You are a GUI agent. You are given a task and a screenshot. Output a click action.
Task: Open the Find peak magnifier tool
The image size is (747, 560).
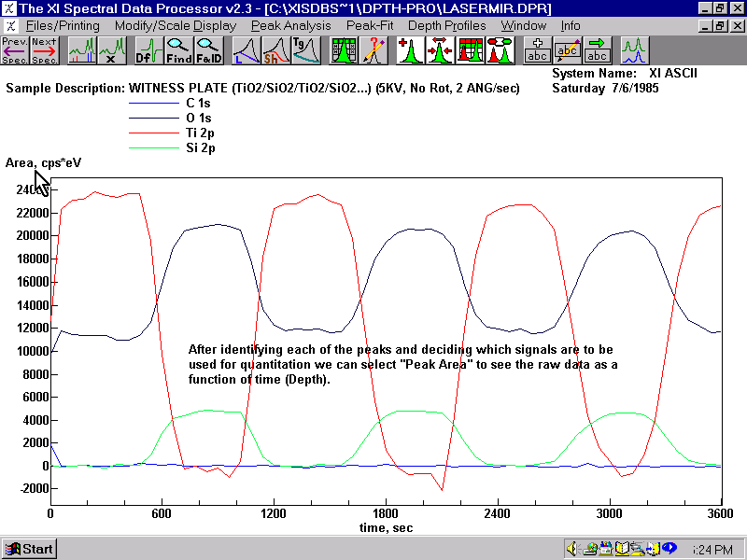(178, 50)
